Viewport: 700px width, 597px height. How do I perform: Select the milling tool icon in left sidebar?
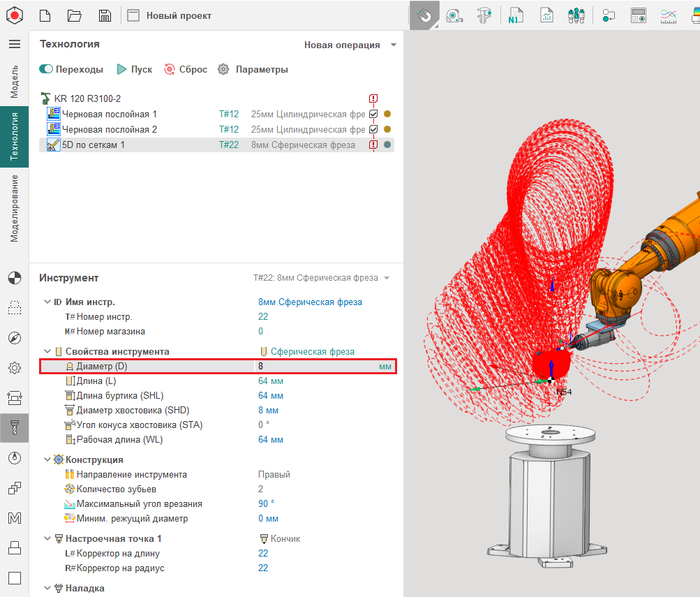(x=14, y=427)
